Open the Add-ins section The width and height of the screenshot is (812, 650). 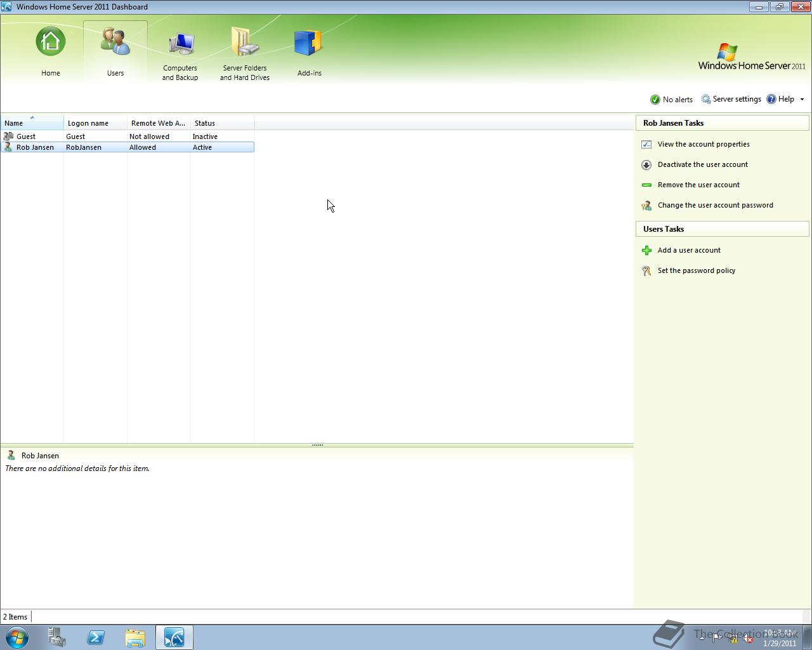(x=309, y=53)
